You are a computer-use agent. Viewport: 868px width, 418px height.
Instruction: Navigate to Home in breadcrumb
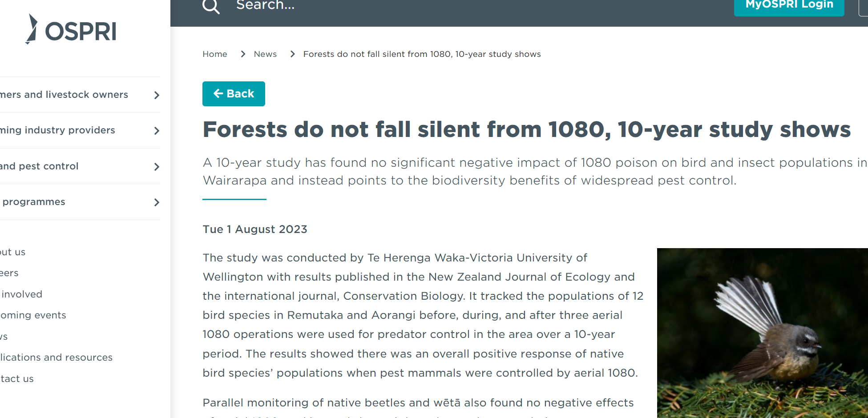tap(215, 54)
